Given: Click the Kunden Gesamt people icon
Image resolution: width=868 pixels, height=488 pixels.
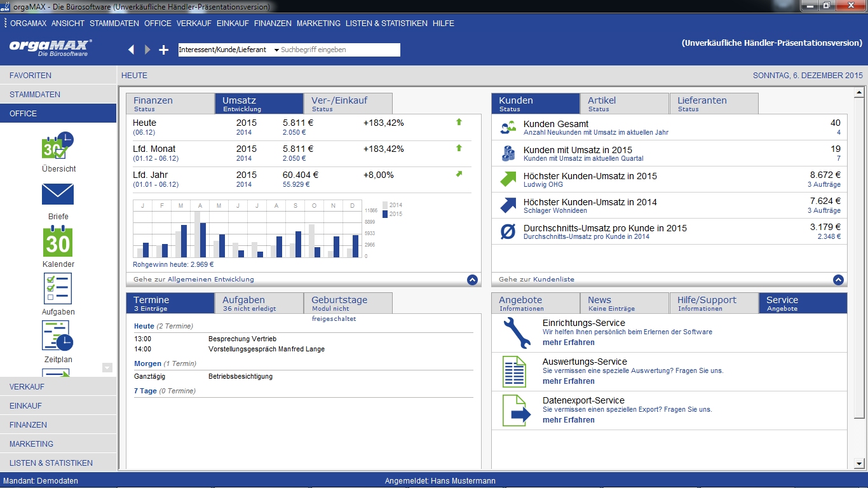Looking at the screenshot, I should pos(508,127).
